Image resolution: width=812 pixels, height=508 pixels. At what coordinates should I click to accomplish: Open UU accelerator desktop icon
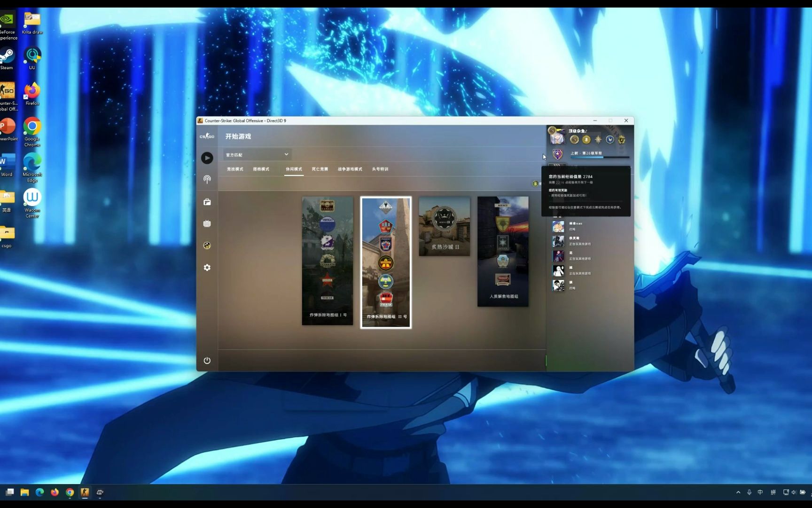[x=32, y=58]
